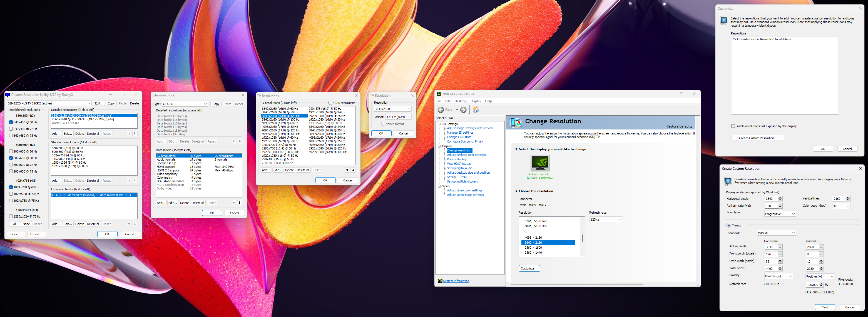
Task: Click the None button under Established resolutions
Action: click(x=26, y=224)
